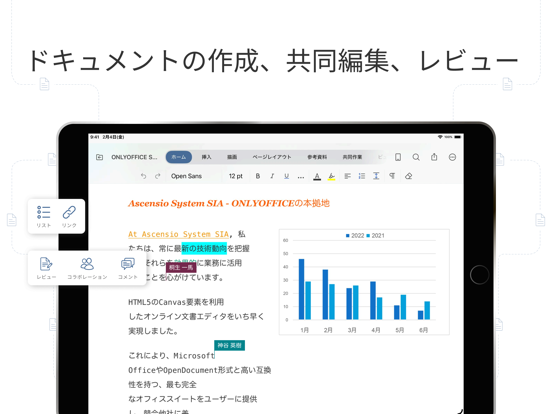Screen dimensions: 552x414
Task: Click the iPad battery indicator
Action: tap(458, 137)
